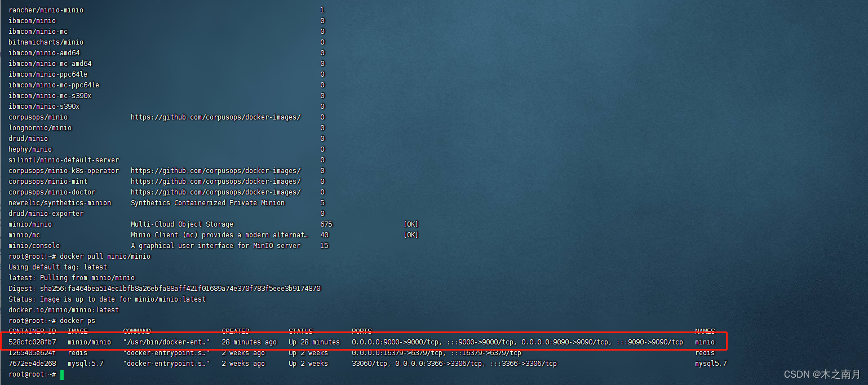Select the newrelic/synthetics-minion image name
The image size is (868, 385).
[60, 203]
